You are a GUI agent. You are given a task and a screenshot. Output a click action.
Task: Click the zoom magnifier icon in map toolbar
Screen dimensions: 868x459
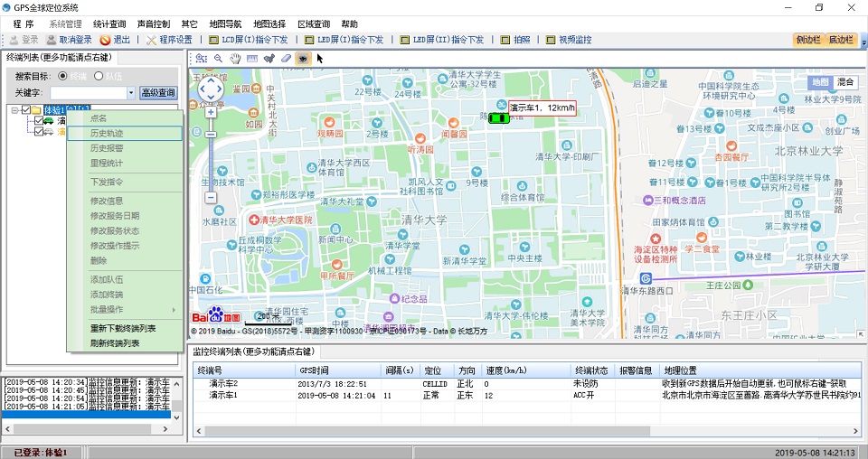(x=218, y=58)
